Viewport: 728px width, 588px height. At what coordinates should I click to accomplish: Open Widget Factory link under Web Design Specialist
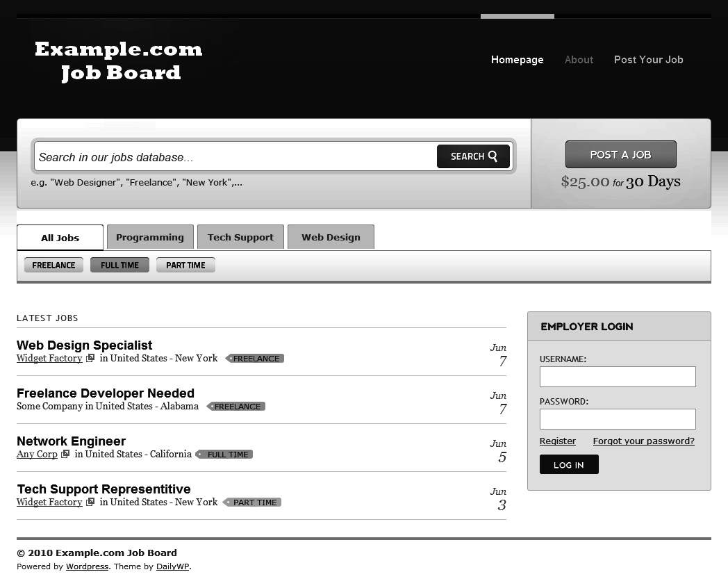49,358
